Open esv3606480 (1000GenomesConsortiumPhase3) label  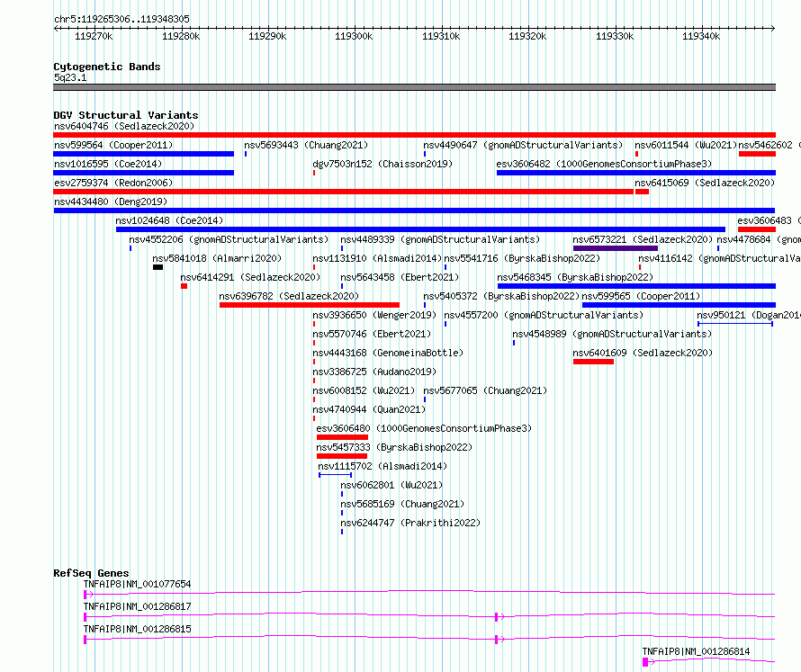tap(424, 428)
